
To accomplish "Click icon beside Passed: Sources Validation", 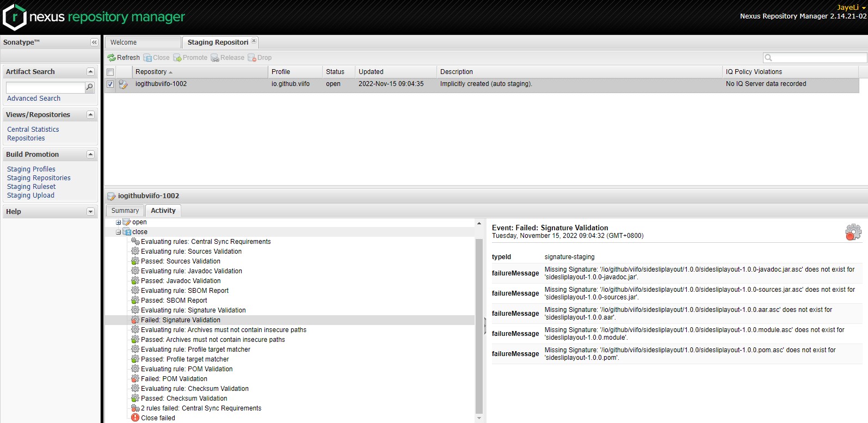I will click(135, 261).
